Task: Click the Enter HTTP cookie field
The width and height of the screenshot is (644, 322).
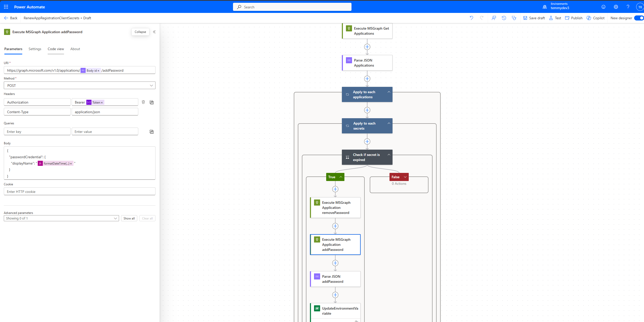Action: coord(80,192)
